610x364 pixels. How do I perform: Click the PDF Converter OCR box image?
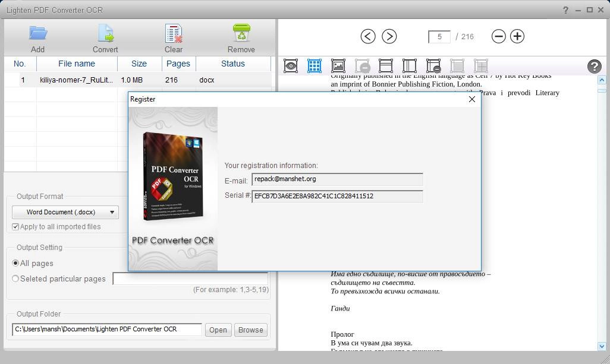173,177
